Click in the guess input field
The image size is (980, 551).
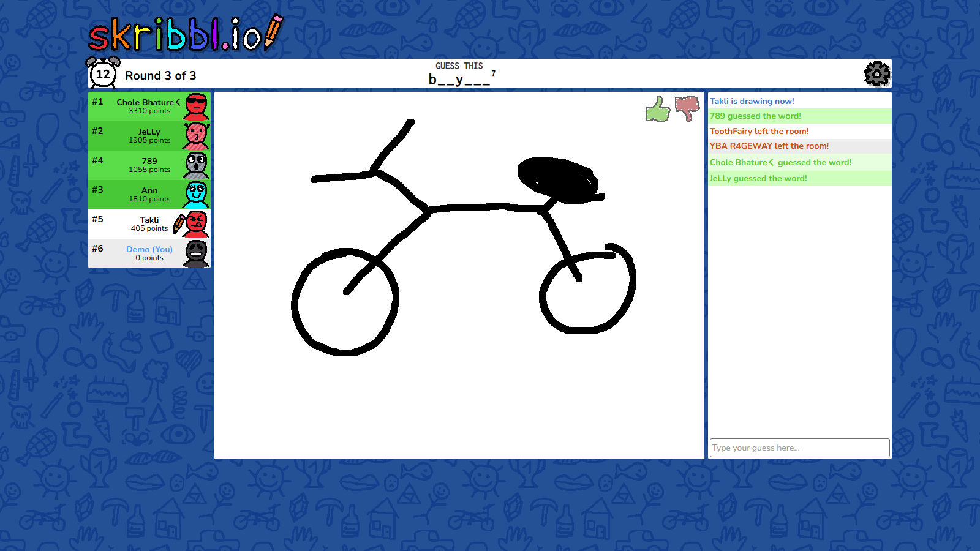click(799, 448)
